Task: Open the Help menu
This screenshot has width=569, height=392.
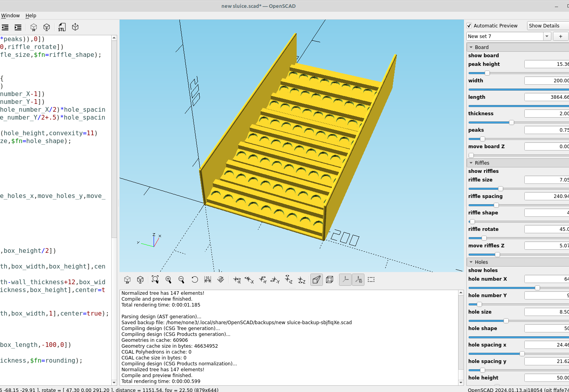Action: (31, 16)
